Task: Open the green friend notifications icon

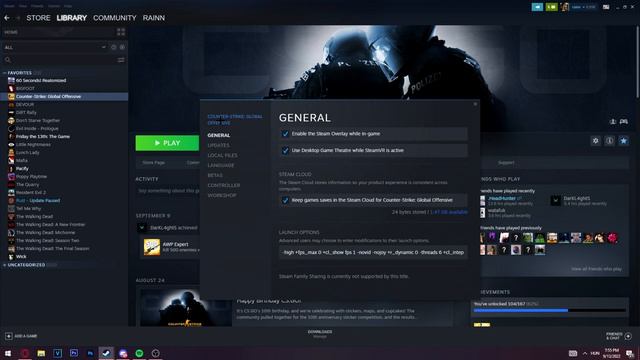Action: point(551,7)
